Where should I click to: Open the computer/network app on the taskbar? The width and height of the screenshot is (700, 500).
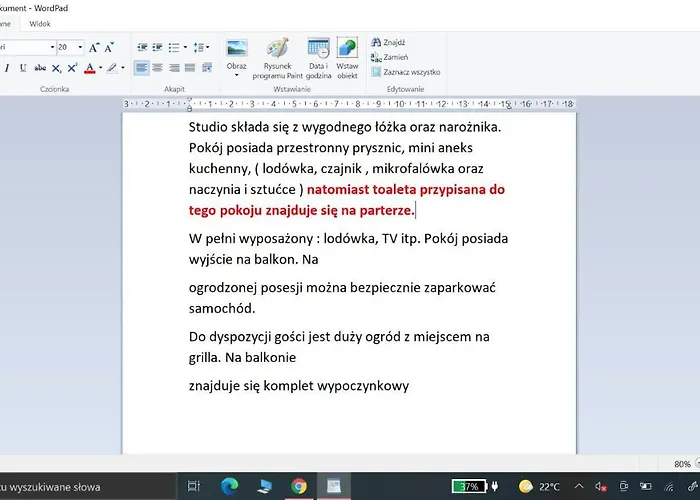click(264, 486)
